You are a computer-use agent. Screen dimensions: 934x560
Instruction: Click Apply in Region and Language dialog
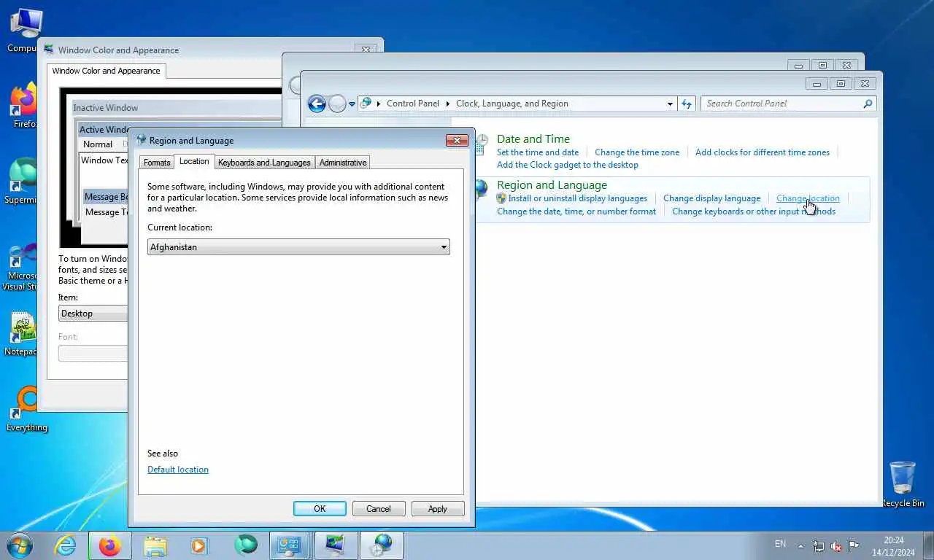438,509
